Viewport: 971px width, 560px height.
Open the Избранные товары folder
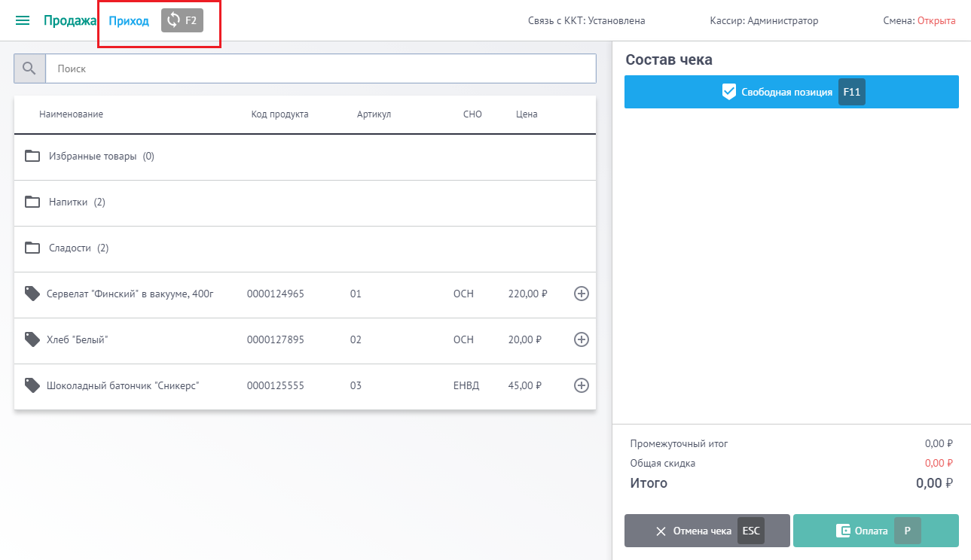90,157
